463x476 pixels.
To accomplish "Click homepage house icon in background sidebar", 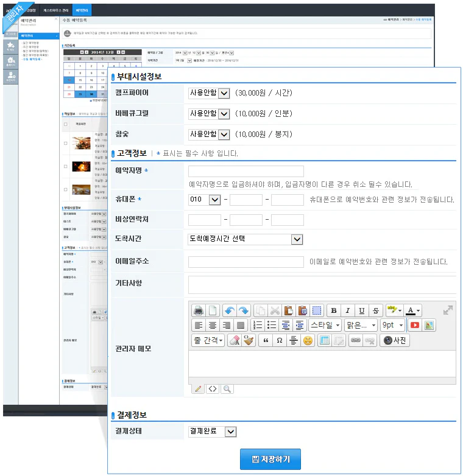I will coord(10,61).
